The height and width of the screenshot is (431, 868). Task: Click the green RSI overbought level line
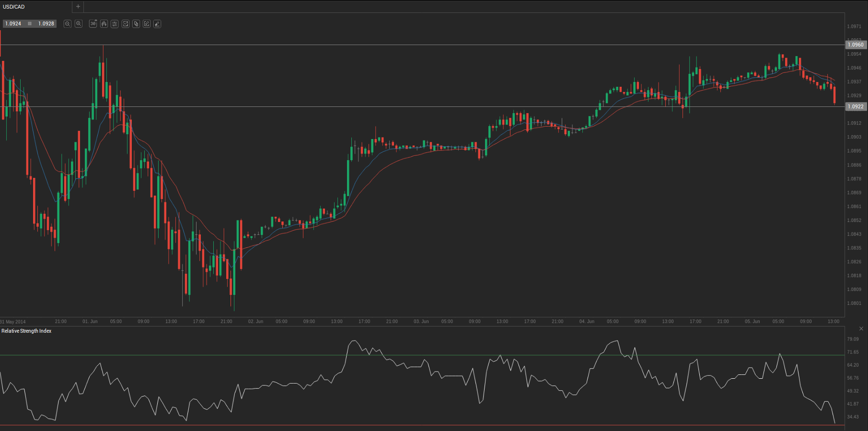click(192, 355)
